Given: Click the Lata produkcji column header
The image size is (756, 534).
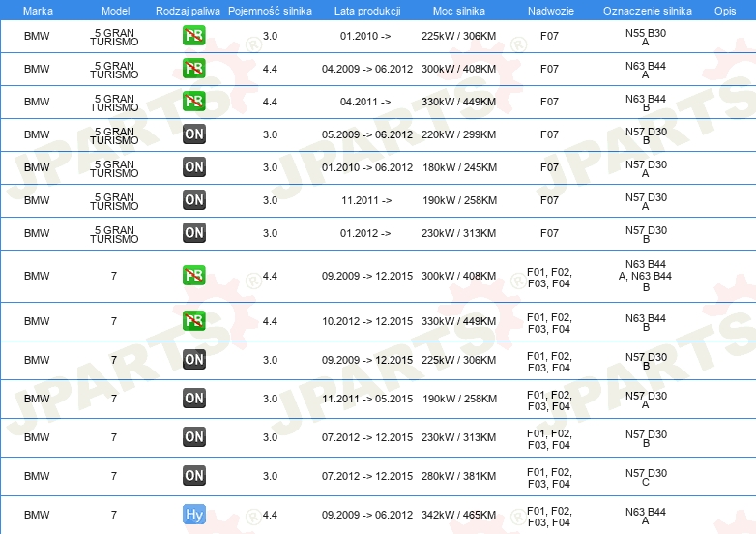Looking at the screenshot, I should 367,11.
